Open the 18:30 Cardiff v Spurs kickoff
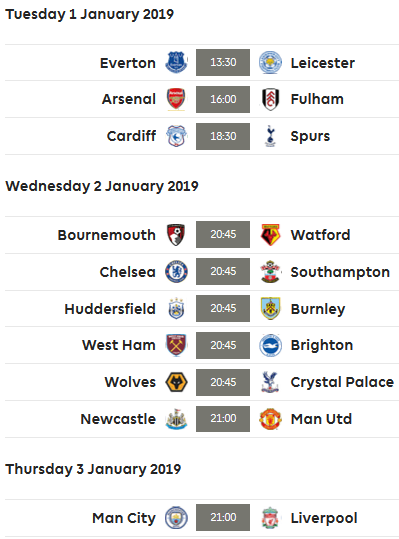The width and height of the screenshot is (399, 539). click(x=223, y=136)
